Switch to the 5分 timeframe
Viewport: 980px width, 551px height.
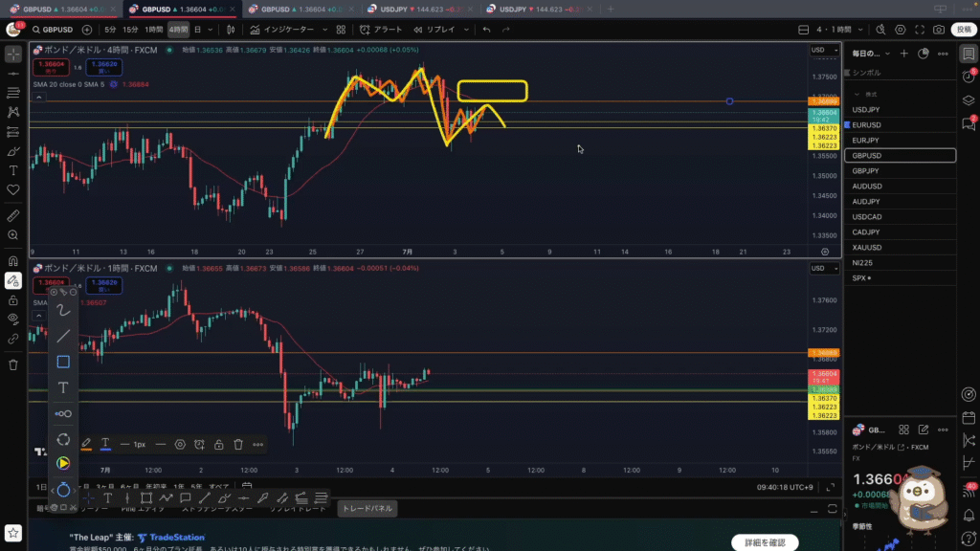coord(111,30)
